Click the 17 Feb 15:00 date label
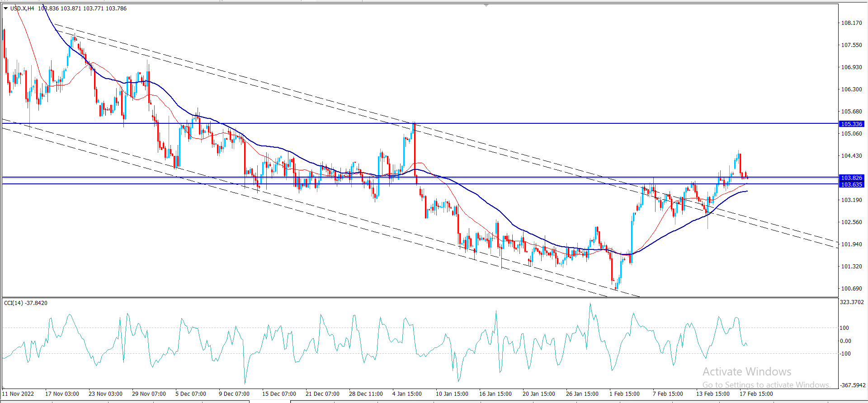This screenshot has height=403, width=868. coord(756,394)
